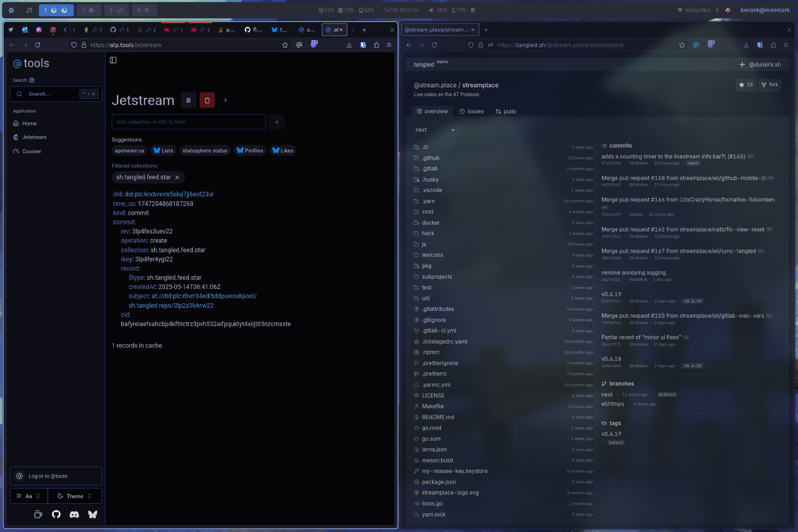Expand ellipsis on Merge pull request #158
The width and height of the screenshot is (798, 532).
770,178
